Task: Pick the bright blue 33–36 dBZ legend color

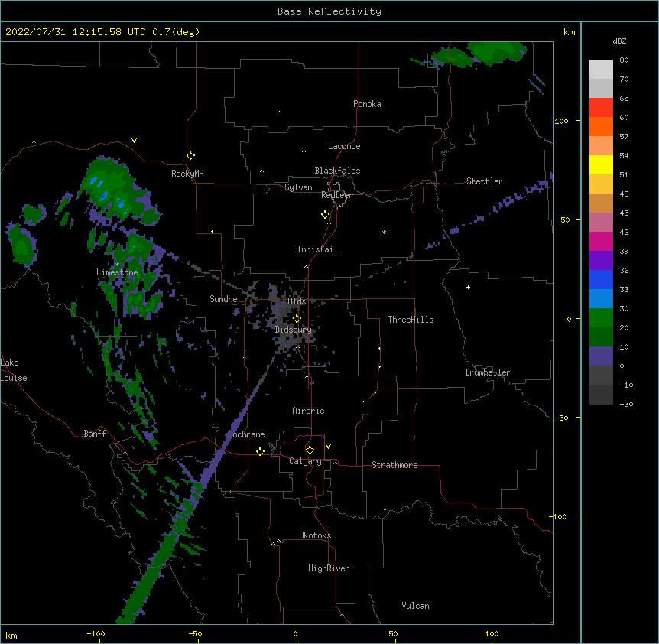Action: (601, 279)
